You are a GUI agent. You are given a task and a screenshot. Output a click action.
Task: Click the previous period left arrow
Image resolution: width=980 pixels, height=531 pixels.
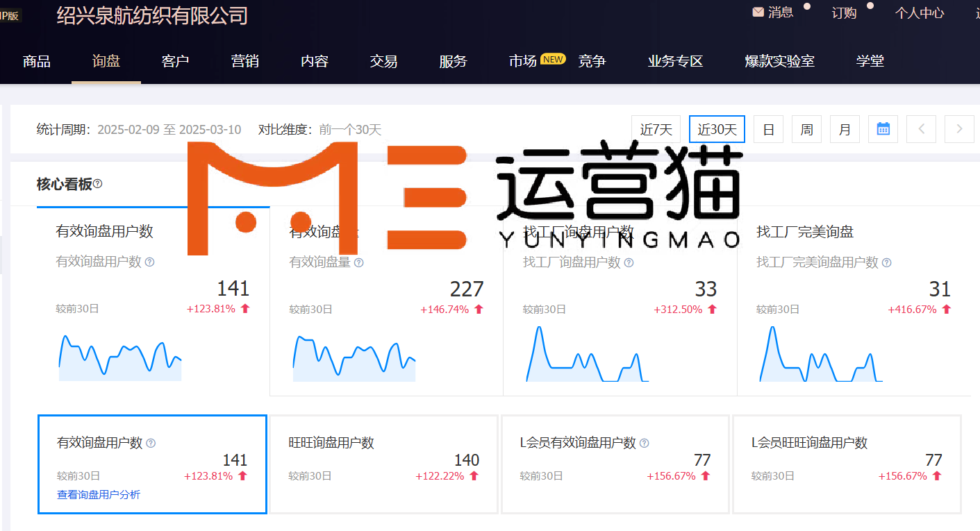point(922,129)
